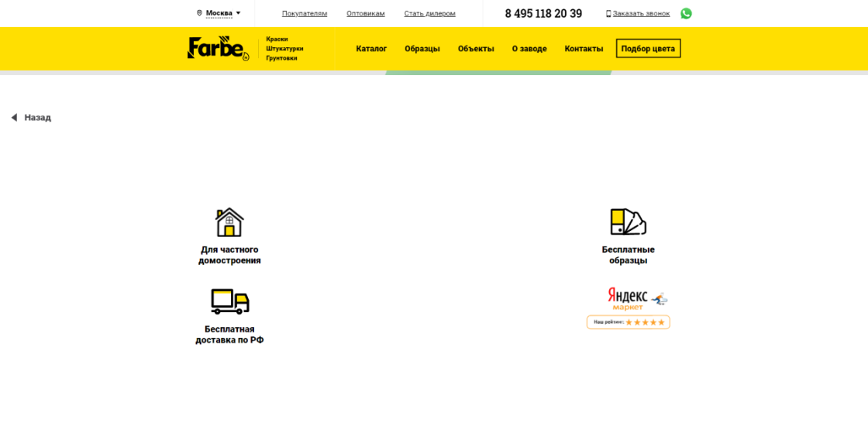Click the house icon for private construction
Viewport: 868px width, 430px height.
[229, 222]
